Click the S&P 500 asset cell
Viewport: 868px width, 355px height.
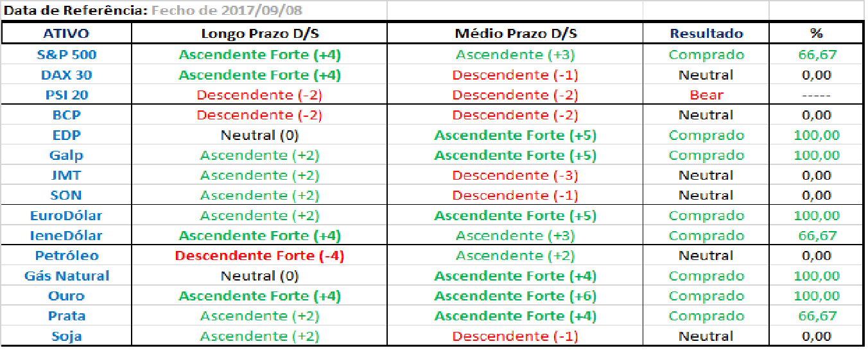(66, 55)
